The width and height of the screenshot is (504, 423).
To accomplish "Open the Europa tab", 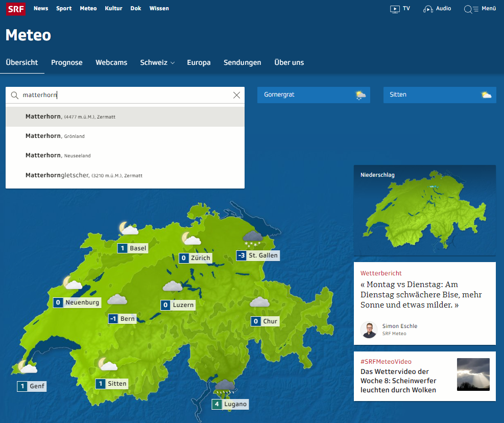I will pyautogui.click(x=199, y=62).
